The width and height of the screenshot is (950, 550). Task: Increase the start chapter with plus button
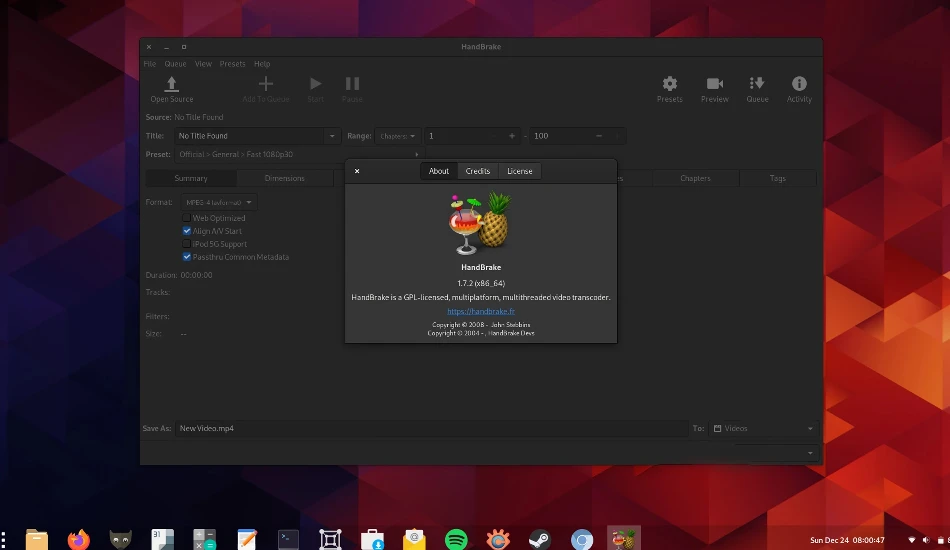point(512,136)
